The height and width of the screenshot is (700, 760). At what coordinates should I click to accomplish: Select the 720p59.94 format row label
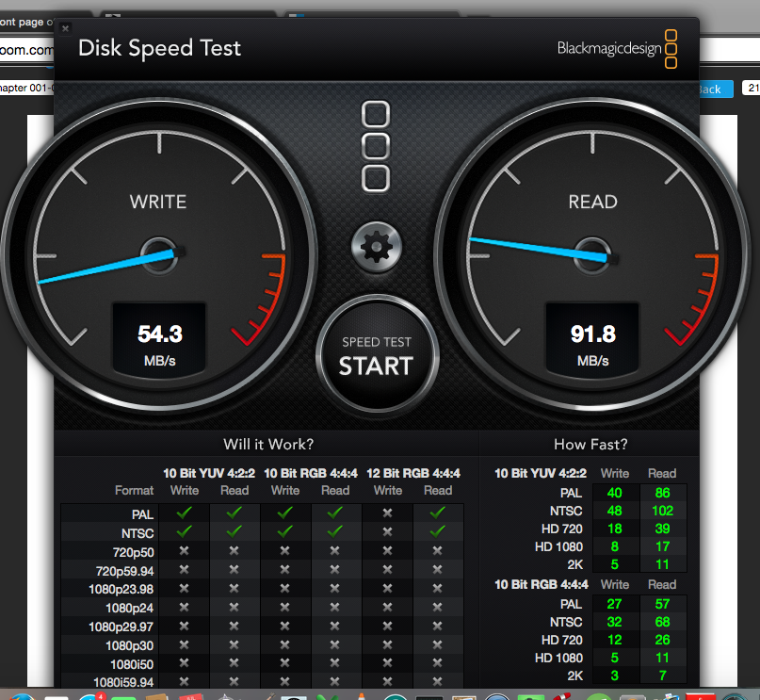124,571
